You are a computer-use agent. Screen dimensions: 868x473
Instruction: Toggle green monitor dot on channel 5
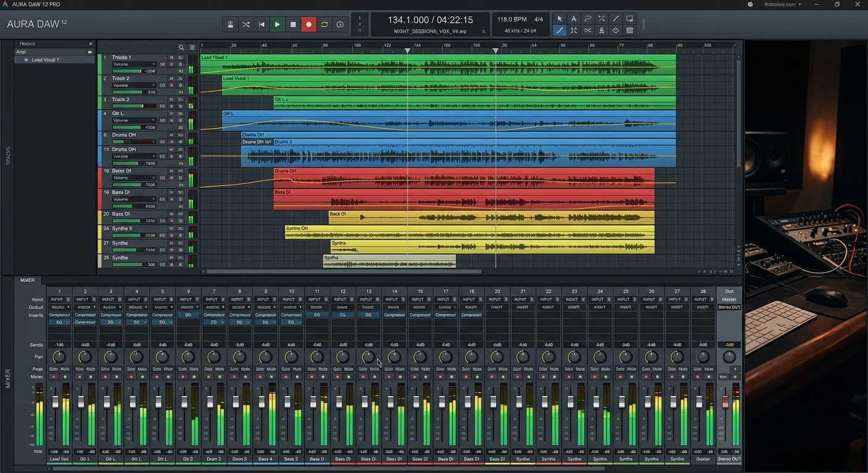pyautogui.click(x=168, y=376)
